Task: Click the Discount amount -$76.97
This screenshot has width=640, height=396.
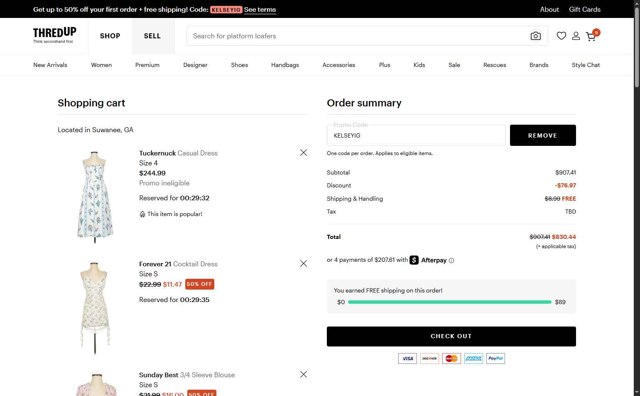Action: 565,185
